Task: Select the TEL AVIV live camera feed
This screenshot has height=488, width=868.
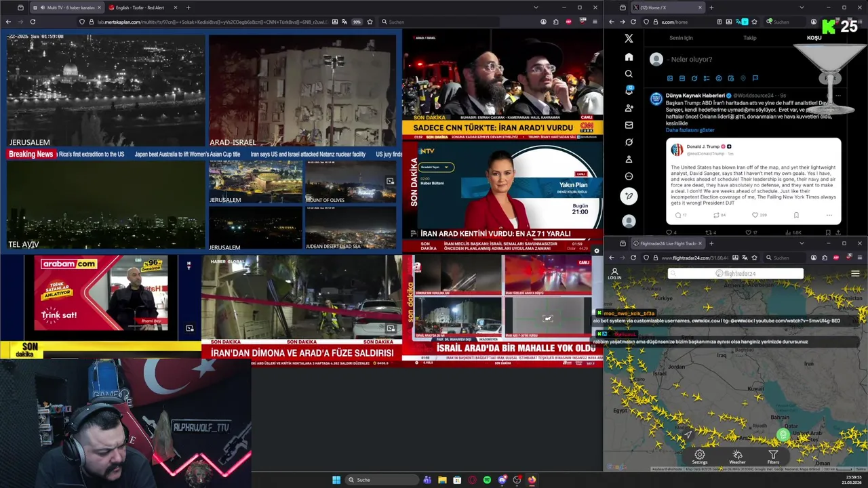Action: [x=105, y=205]
